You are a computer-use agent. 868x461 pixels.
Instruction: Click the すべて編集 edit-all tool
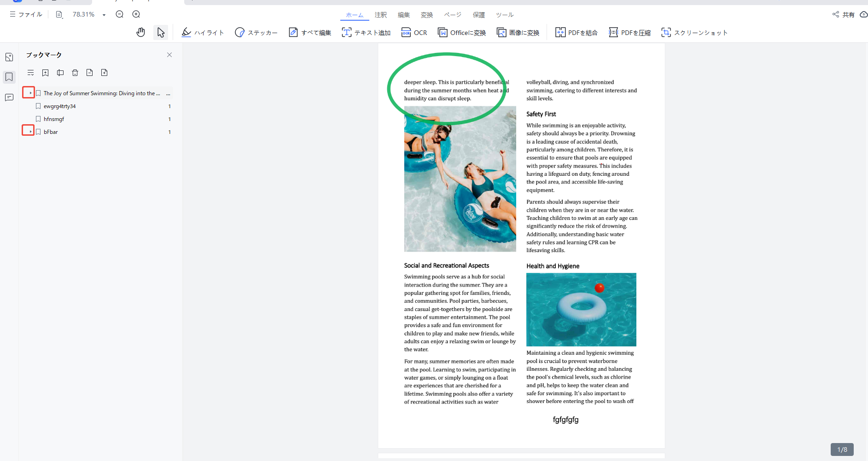(310, 33)
